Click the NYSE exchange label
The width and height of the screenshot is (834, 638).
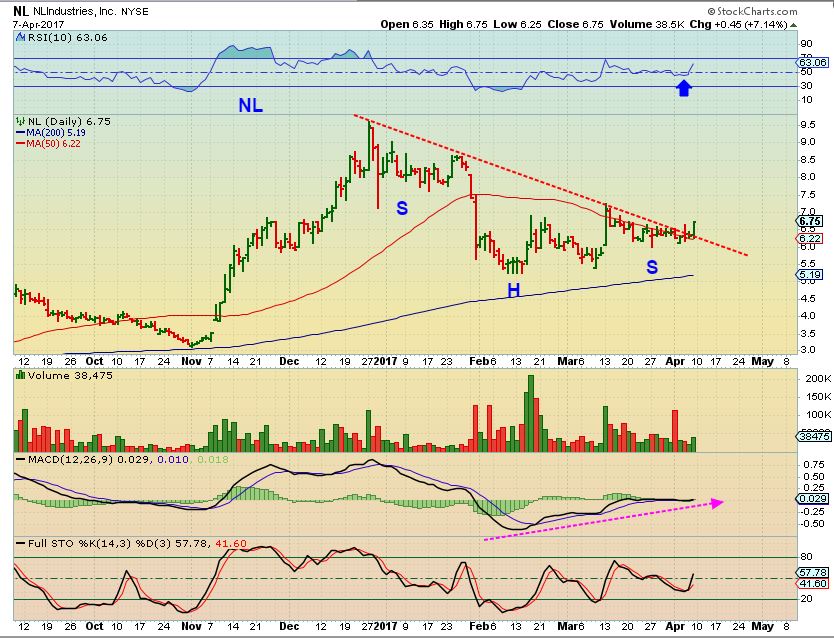(x=135, y=11)
